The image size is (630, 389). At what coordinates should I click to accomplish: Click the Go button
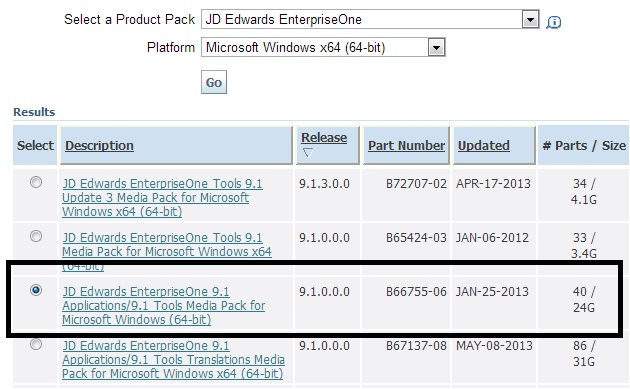click(214, 82)
